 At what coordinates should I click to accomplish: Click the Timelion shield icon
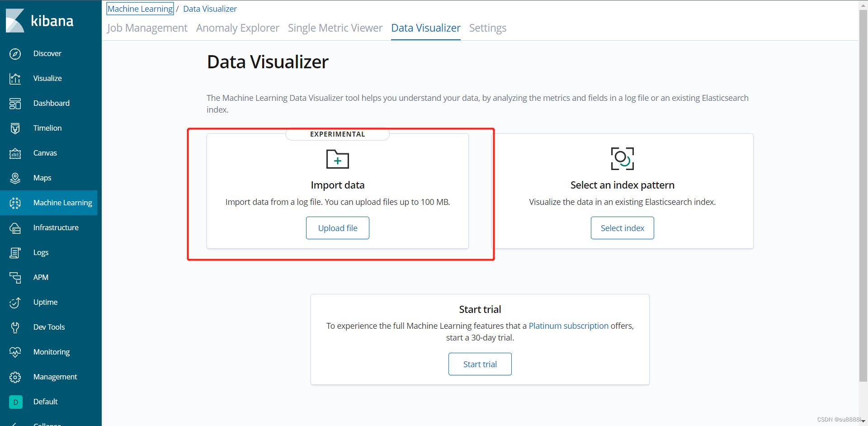(15, 128)
